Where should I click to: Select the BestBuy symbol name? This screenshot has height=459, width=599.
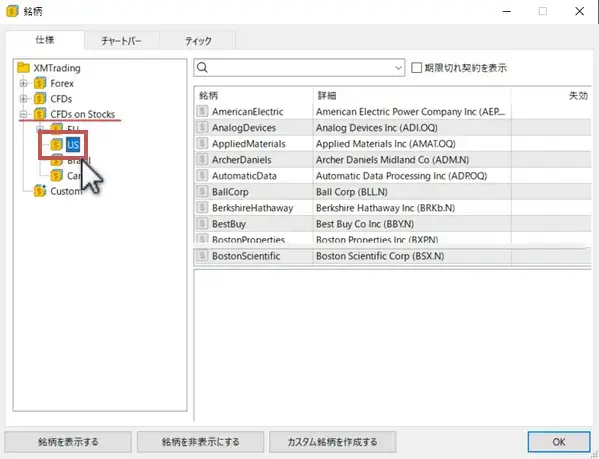(229, 224)
